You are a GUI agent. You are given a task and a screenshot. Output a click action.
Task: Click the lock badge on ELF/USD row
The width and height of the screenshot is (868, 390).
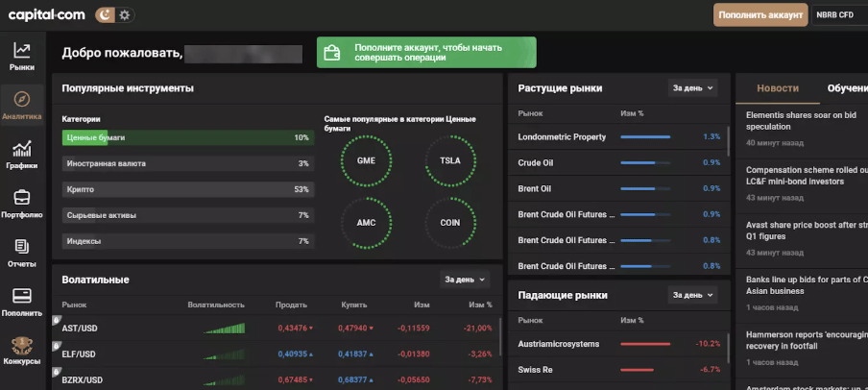[56, 345]
